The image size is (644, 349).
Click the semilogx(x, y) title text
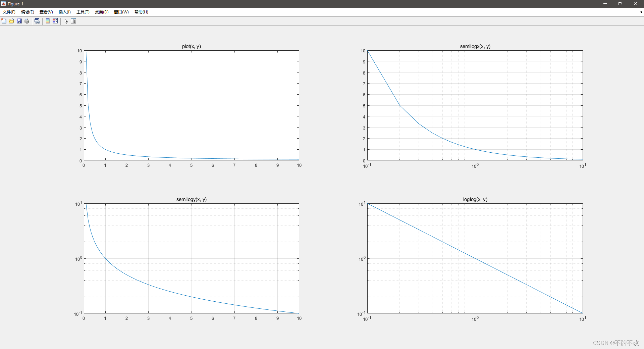[475, 46]
